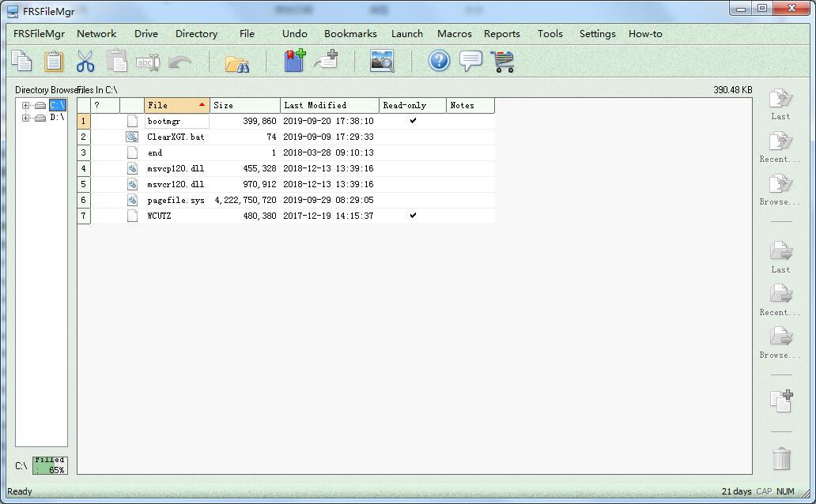
Task: Click the greyed paste-special clipboard icon
Action: pyautogui.click(x=117, y=61)
